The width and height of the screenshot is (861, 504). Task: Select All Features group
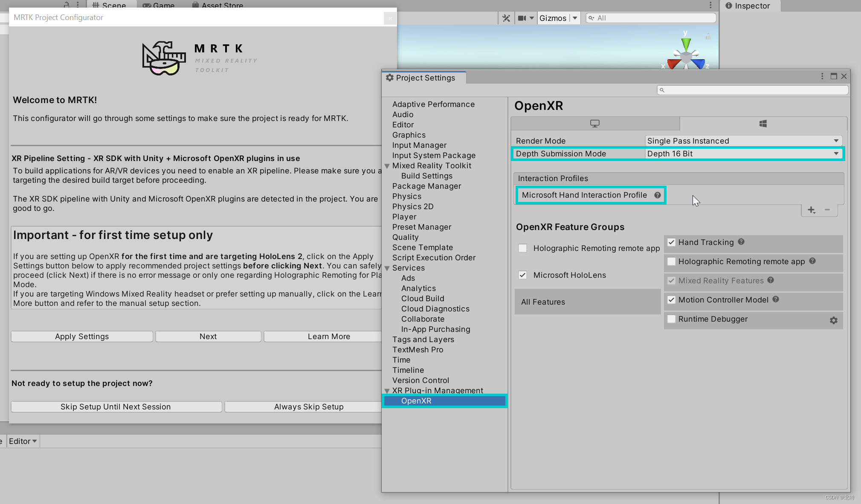[588, 302]
